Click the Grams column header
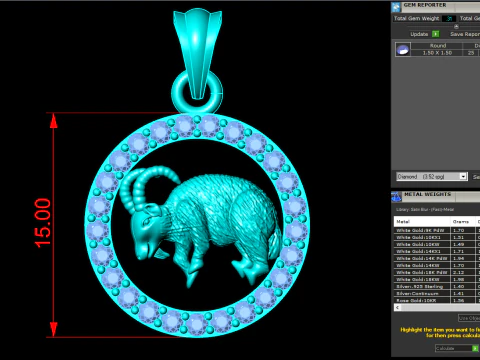Image resolution: width=480 pixels, height=360 pixels. [x=463, y=221]
